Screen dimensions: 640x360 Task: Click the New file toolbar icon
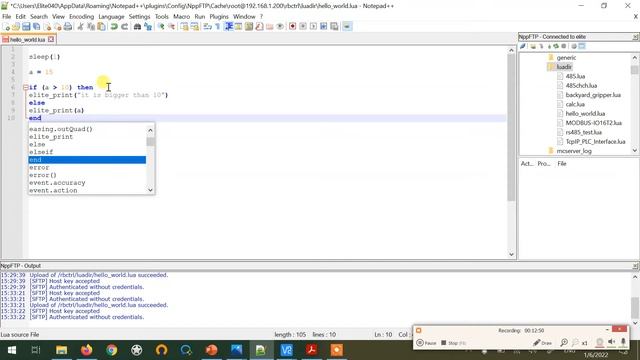coord(6,27)
